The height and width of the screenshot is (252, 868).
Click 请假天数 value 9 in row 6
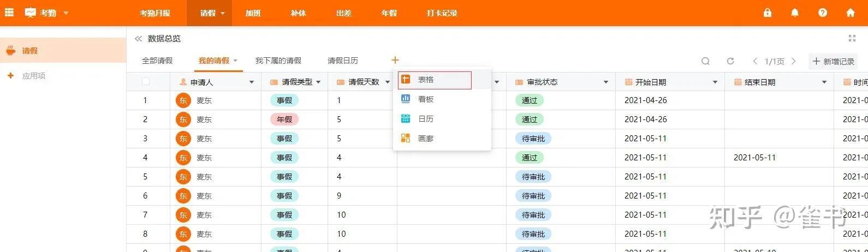[x=339, y=196]
